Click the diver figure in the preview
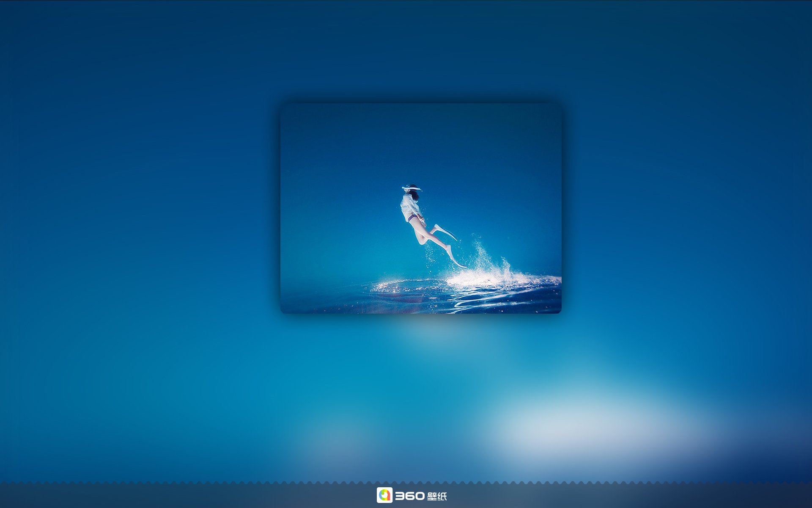 click(x=417, y=220)
